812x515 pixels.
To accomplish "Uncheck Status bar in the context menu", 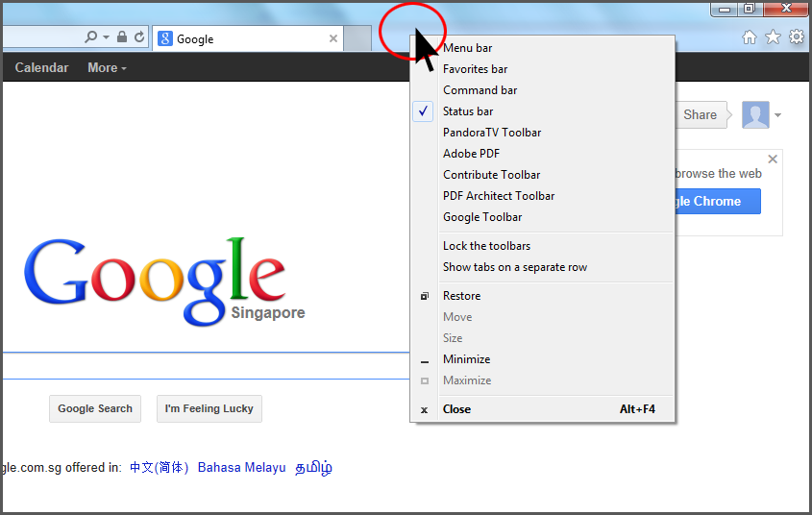I will (x=543, y=111).
